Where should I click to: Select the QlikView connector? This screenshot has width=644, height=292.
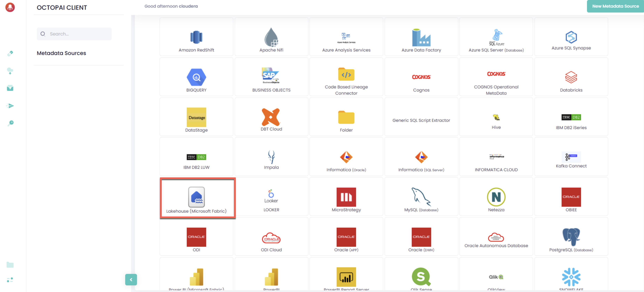(496, 274)
